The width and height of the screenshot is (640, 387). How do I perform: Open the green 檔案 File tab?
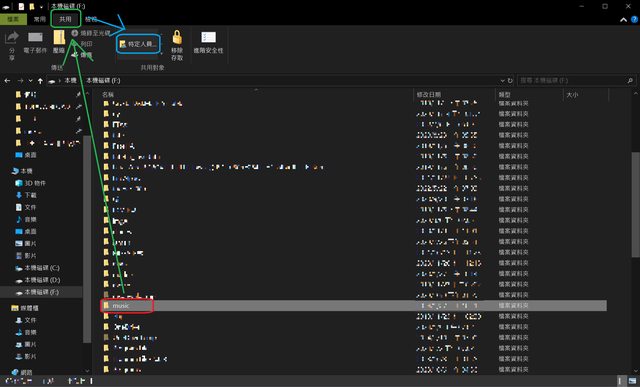[x=13, y=19]
